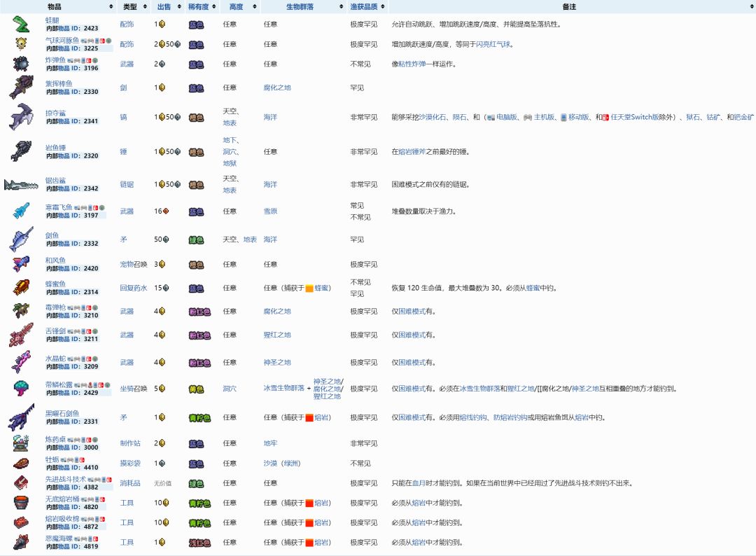Open the 稀有度 header link
This screenshot has width=756, height=556.
tap(198, 7)
